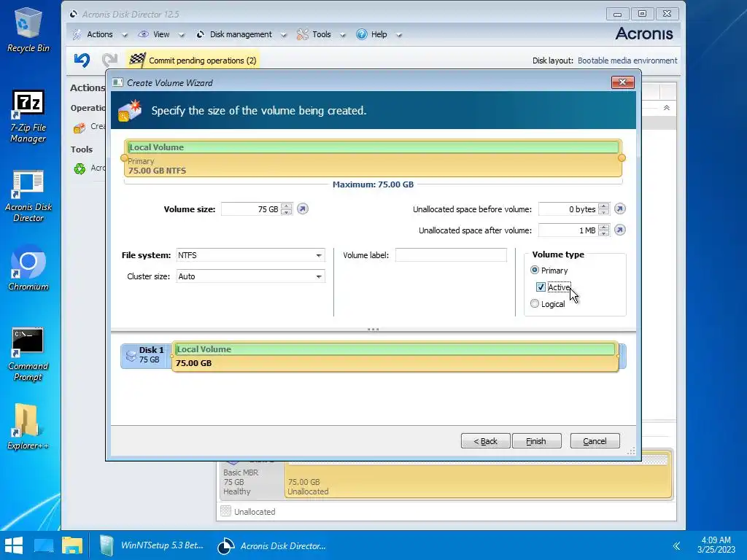
Task: Switch to Acronis Disk Director taskbar item
Action: (271, 545)
